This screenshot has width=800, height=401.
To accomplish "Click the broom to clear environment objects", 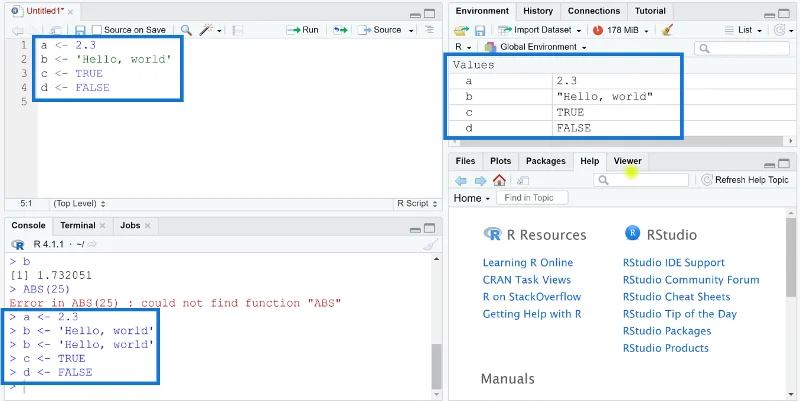I will 667,30.
